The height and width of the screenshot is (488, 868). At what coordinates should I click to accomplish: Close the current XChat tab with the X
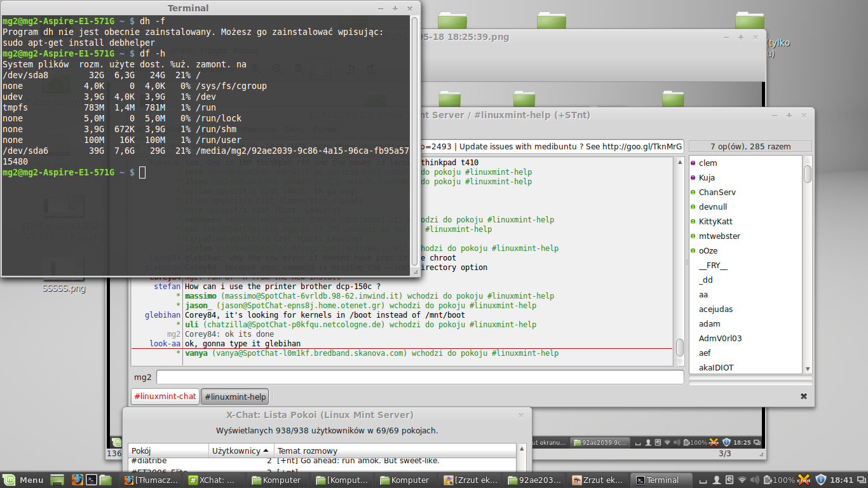803,396
